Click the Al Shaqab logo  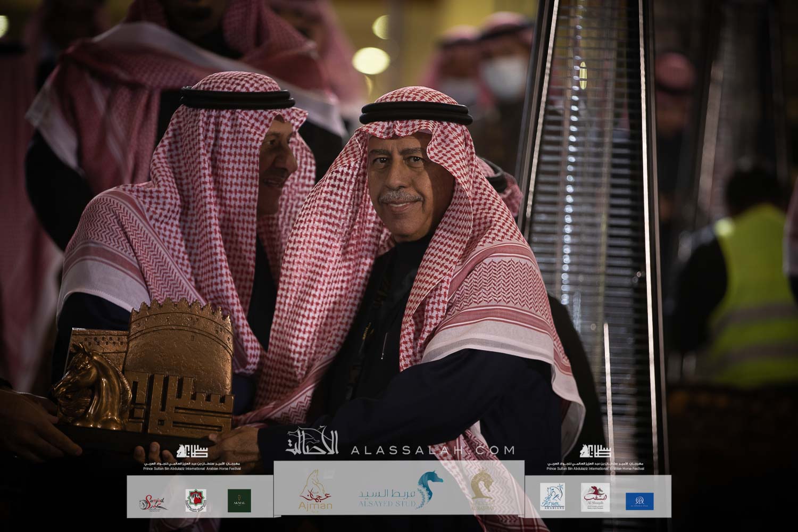(x=595, y=497)
